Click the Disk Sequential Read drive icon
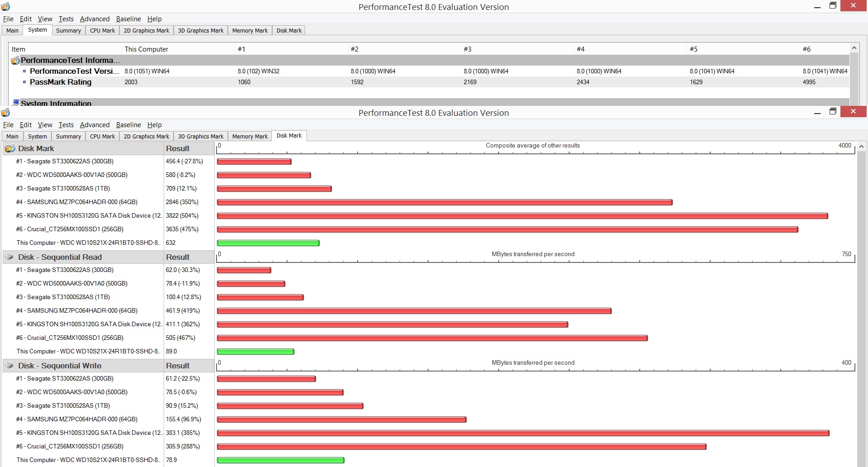Screen dimensions: 868x467 coord(9,257)
